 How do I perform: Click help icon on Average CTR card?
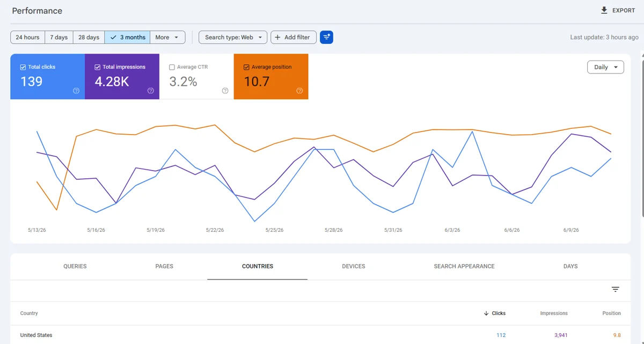tap(225, 91)
